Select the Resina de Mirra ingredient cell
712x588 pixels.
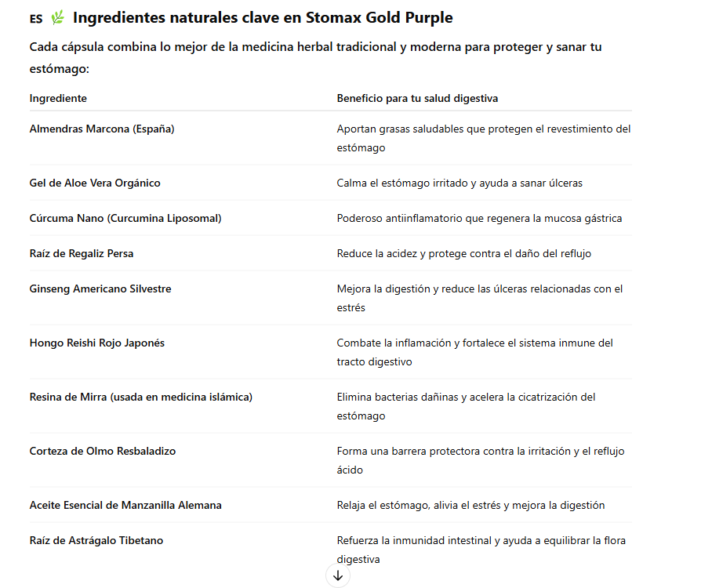[141, 397]
